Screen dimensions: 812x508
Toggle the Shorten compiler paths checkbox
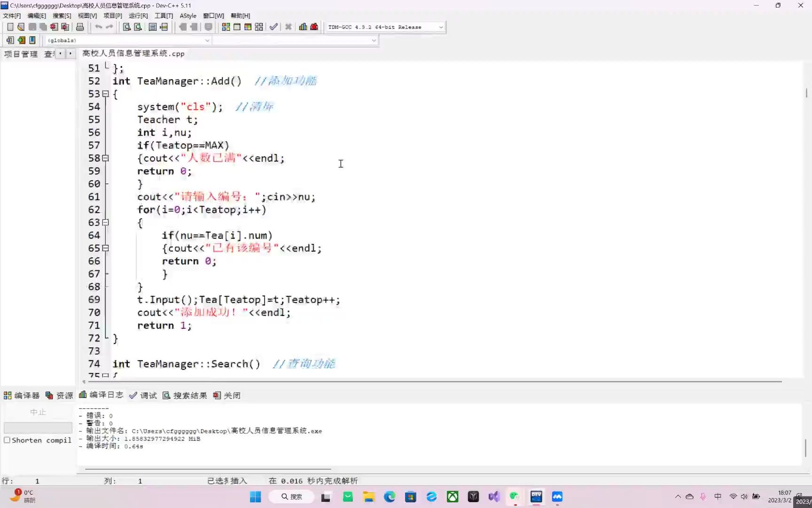pyautogui.click(x=7, y=440)
